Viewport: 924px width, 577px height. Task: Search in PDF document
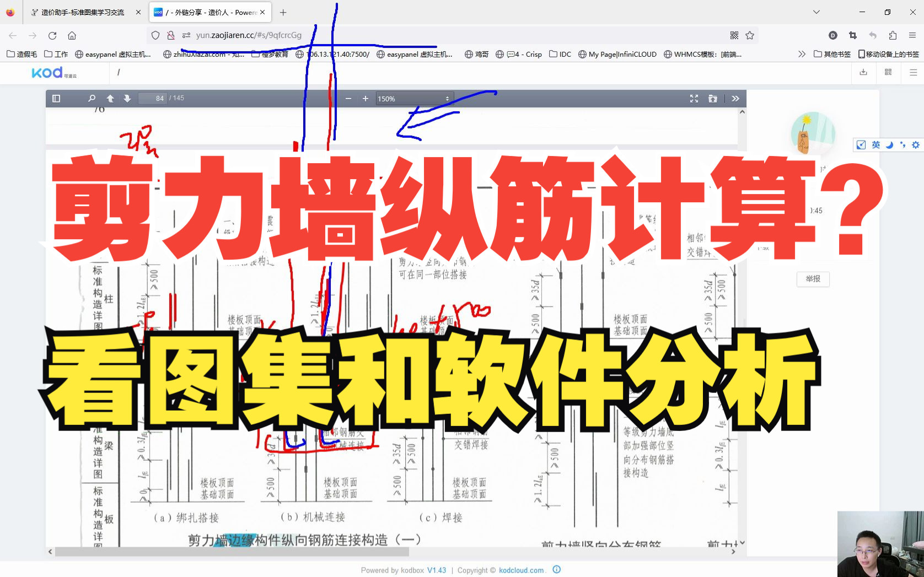pyautogui.click(x=92, y=99)
